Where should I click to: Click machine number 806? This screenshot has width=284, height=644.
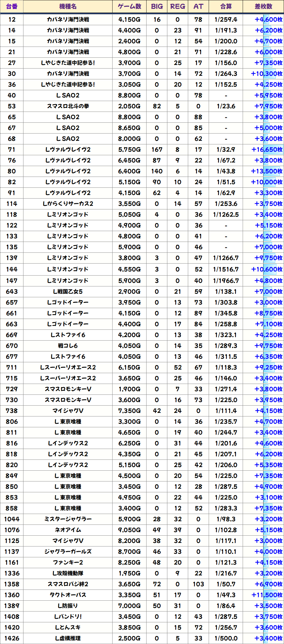coord(12,422)
